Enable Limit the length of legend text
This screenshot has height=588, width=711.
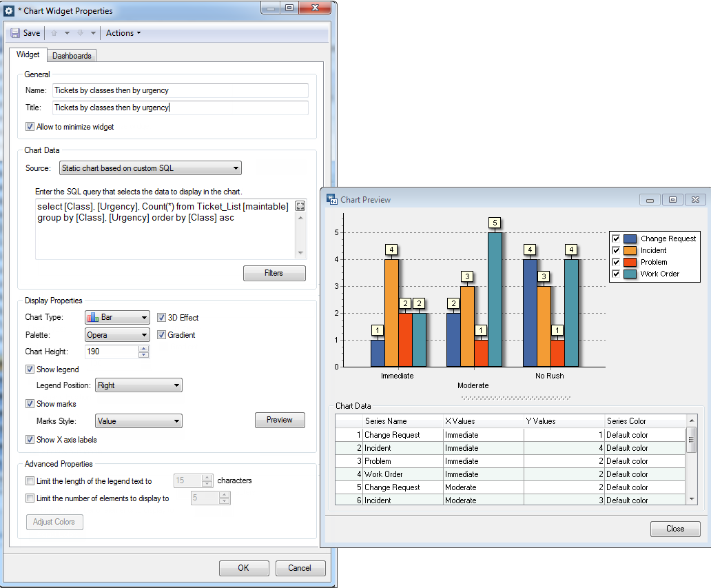(x=30, y=481)
